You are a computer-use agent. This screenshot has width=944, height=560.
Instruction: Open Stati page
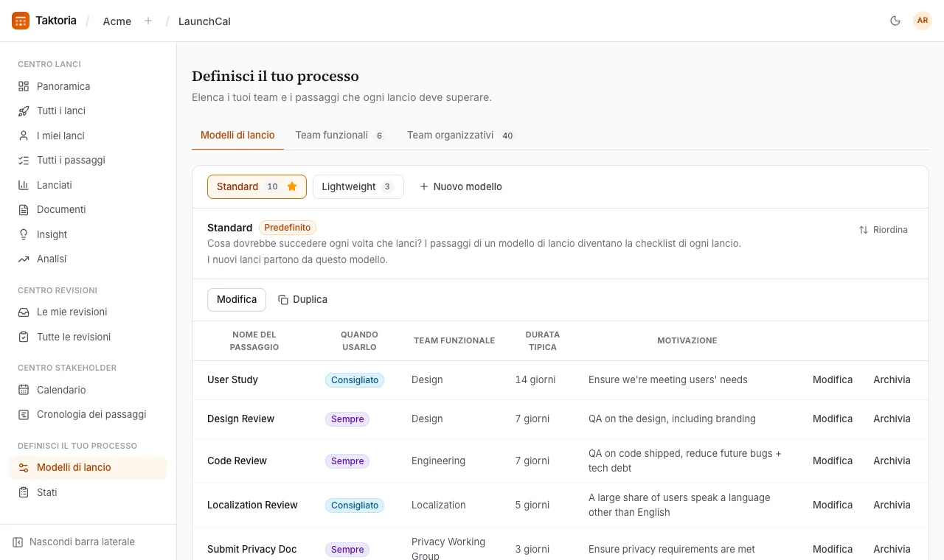click(x=88, y=492)
